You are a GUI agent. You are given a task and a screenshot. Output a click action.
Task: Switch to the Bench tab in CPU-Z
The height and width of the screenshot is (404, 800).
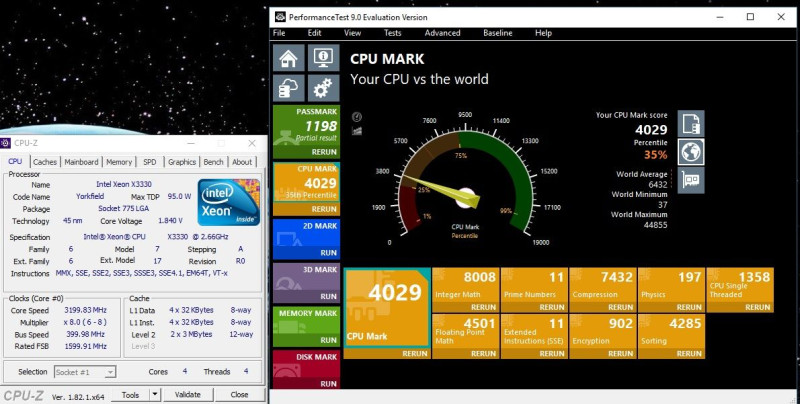pos(213,162)
